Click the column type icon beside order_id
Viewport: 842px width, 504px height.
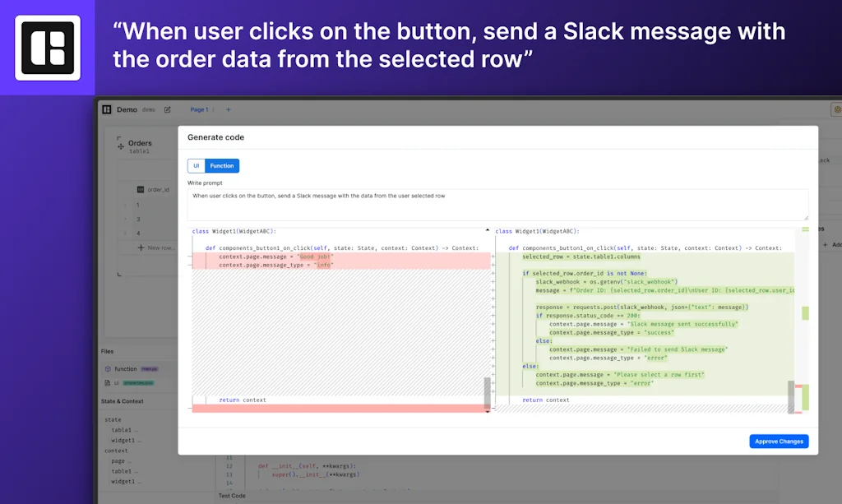pos(141,189)
